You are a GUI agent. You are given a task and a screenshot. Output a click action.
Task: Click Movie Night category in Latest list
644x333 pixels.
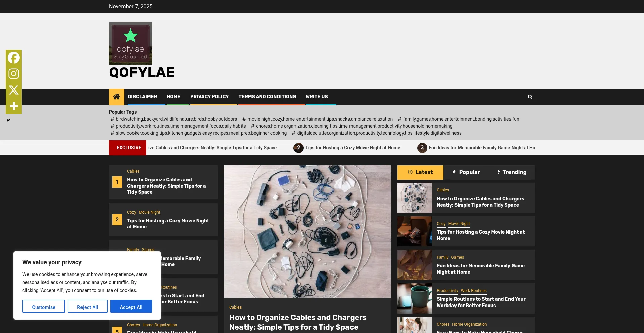tap(459, 224)
